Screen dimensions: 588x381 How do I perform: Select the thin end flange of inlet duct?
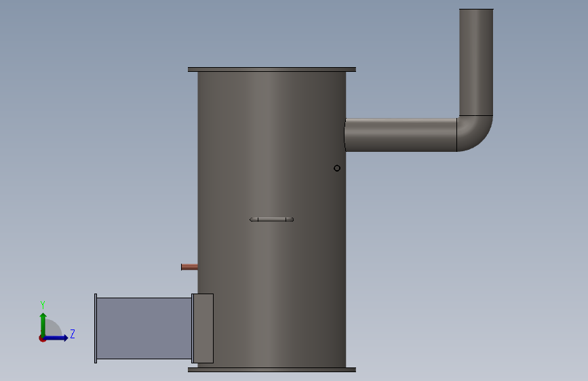point(96,329)
